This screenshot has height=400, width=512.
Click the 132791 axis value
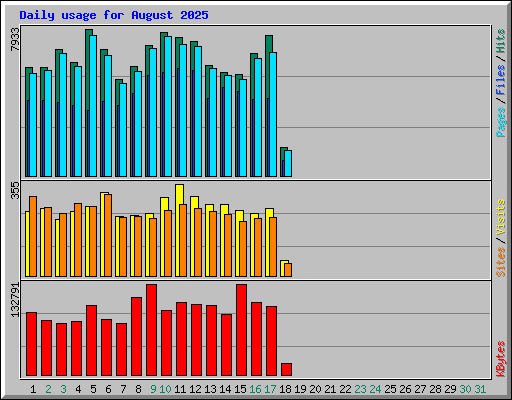15,300
